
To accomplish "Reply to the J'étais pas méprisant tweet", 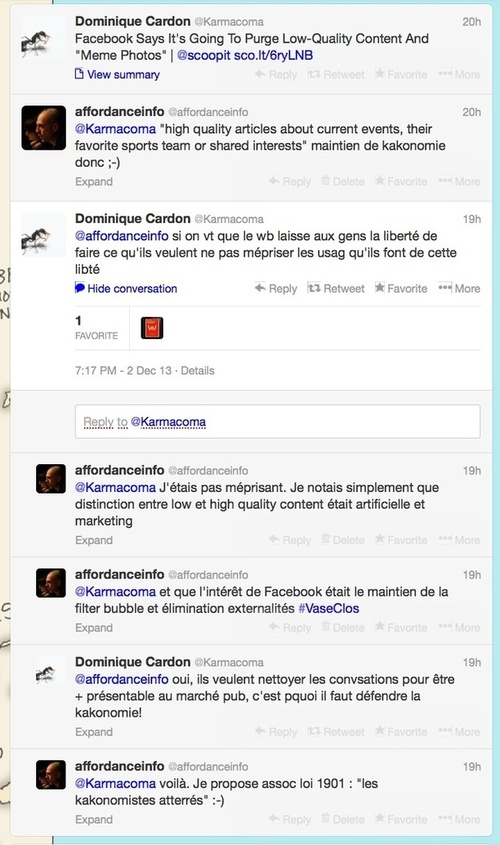I will pos(290,540).
